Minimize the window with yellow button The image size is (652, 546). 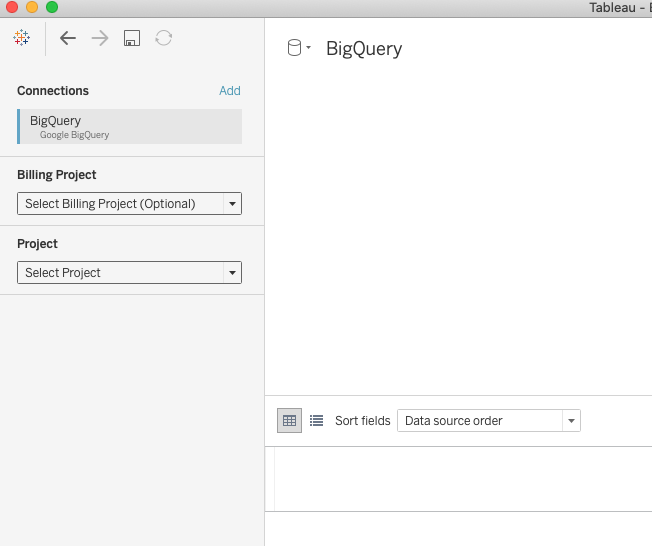pos(32,7)
